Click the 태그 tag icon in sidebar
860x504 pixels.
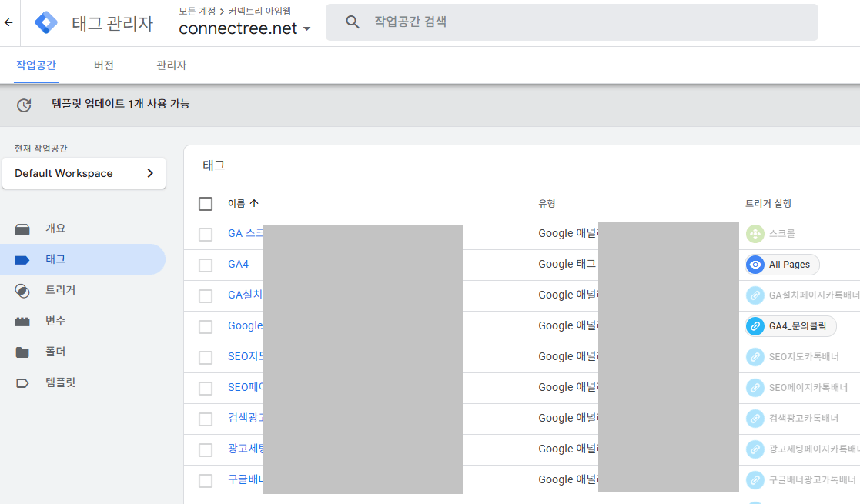pyautogui.click(x=22, y=259)
